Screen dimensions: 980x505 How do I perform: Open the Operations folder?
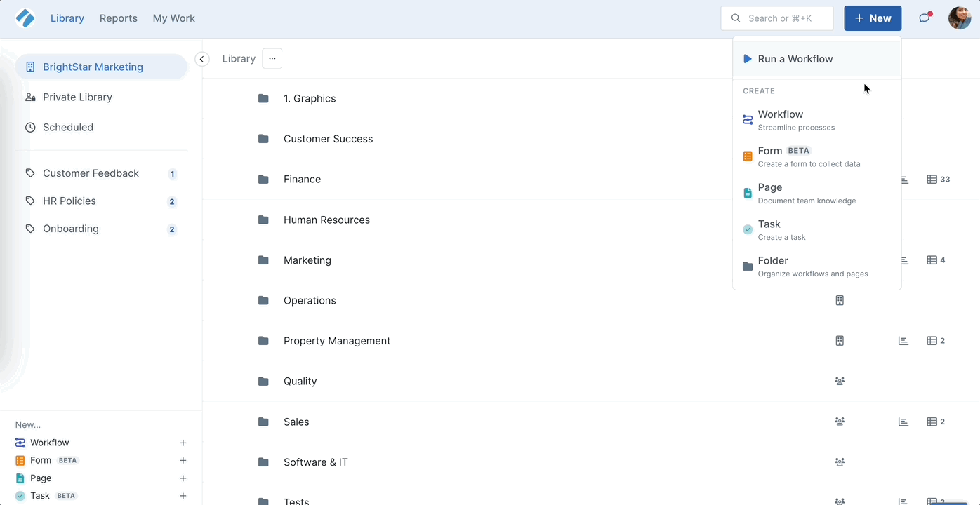click(310, 300)
